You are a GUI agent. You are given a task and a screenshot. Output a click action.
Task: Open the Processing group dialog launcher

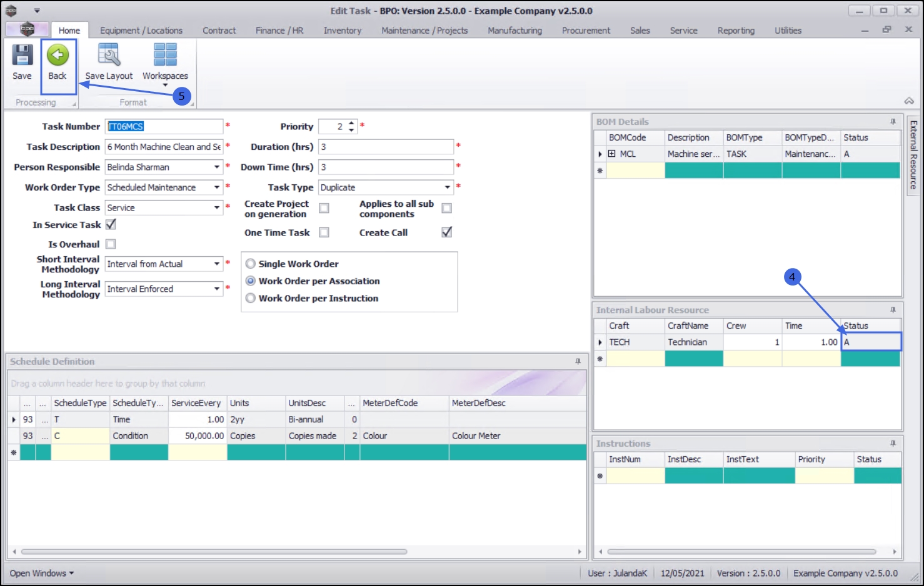click(x=74, y=104)
